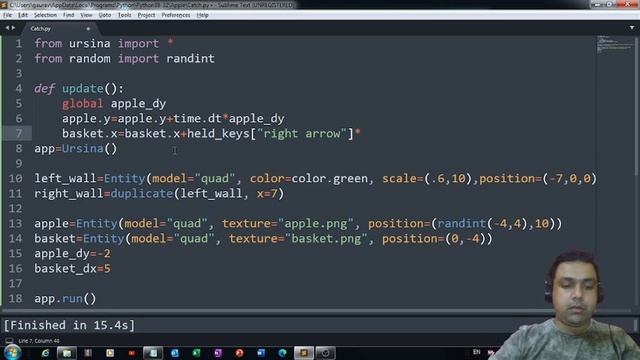Open the View menu
Image resolution: width=640 pixels, height=360 pixels.
(86, 15)
